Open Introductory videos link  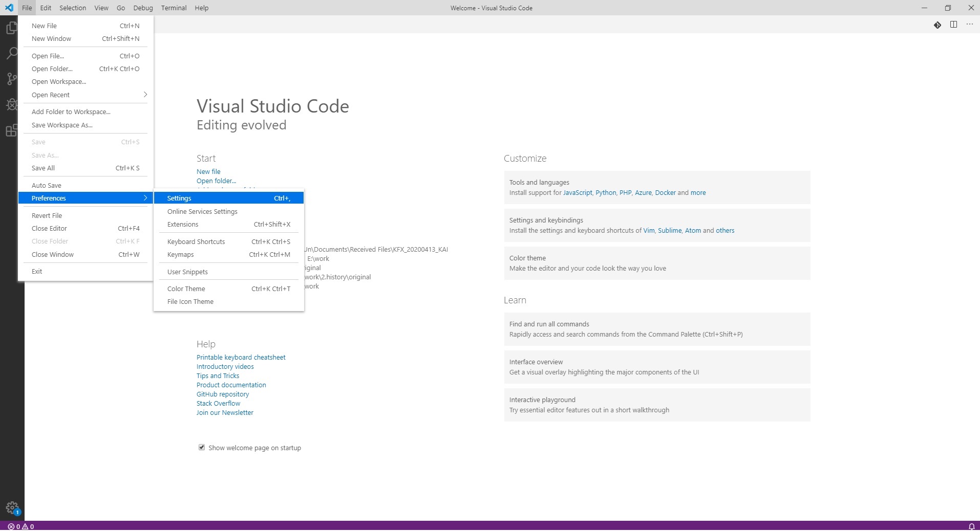tap(225, 366)
